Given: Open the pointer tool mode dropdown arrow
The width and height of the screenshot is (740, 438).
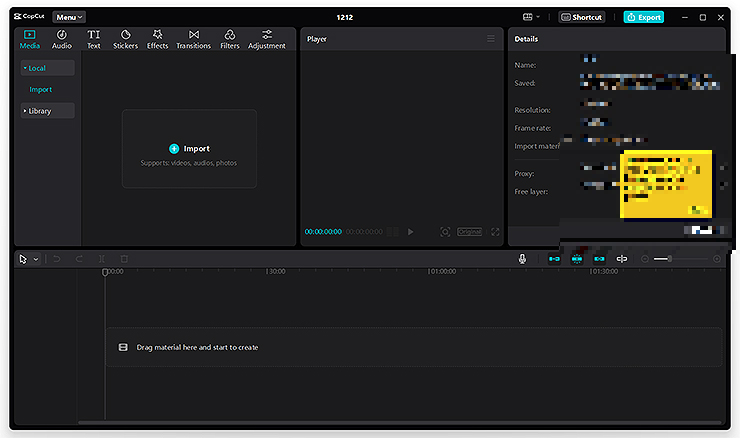Looking at the screenshot, I should (x=36, y=259).
